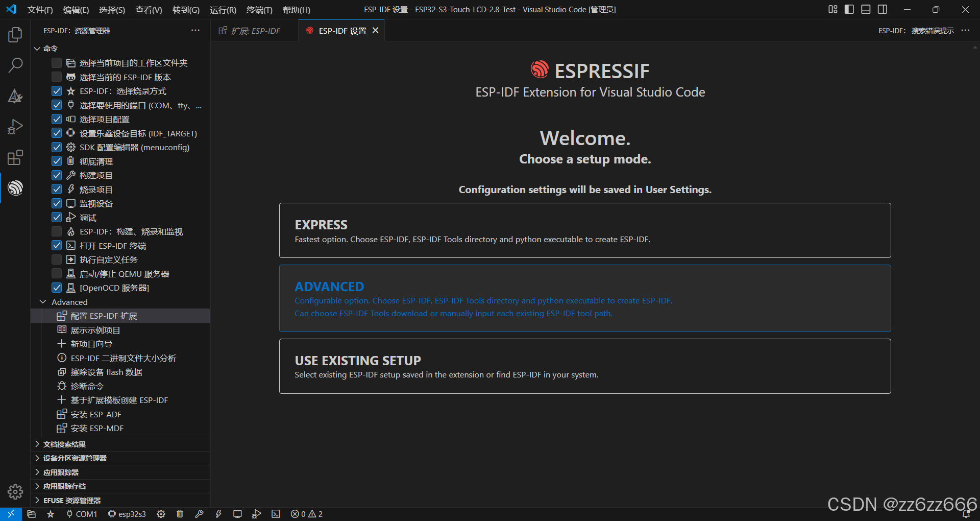The height and width of the screenshot is (521, 980).
Task: Close the ESP-IDF 设置 tab
Action: (375, 31)
